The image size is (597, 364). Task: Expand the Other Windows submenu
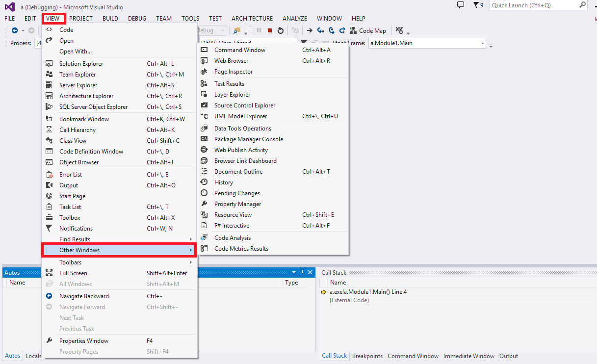[x=119, y=250]
